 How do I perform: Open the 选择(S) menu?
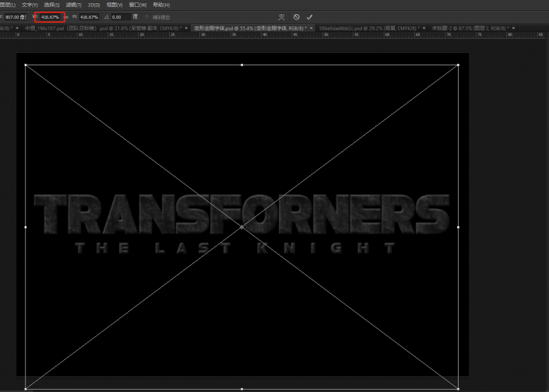(51, 5)
